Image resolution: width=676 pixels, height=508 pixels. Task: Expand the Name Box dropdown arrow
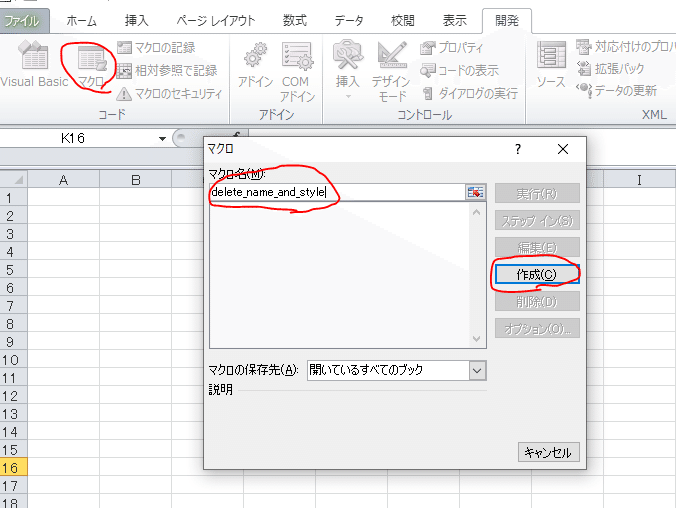click(x=162, y=138)
